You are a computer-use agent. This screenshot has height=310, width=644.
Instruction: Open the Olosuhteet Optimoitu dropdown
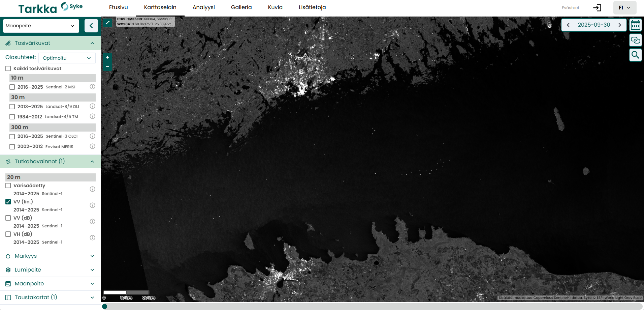tap(67, 58)
